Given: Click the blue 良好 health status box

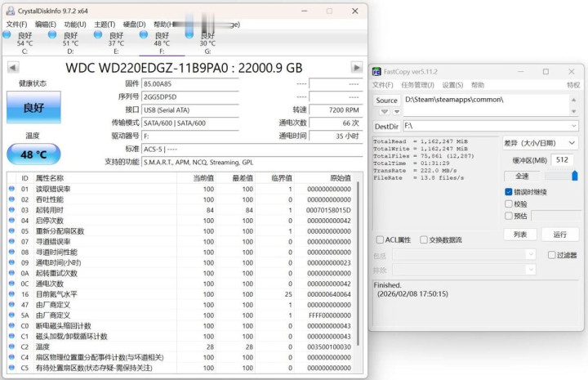Looking at the screenshot, I should click(33, 108).
